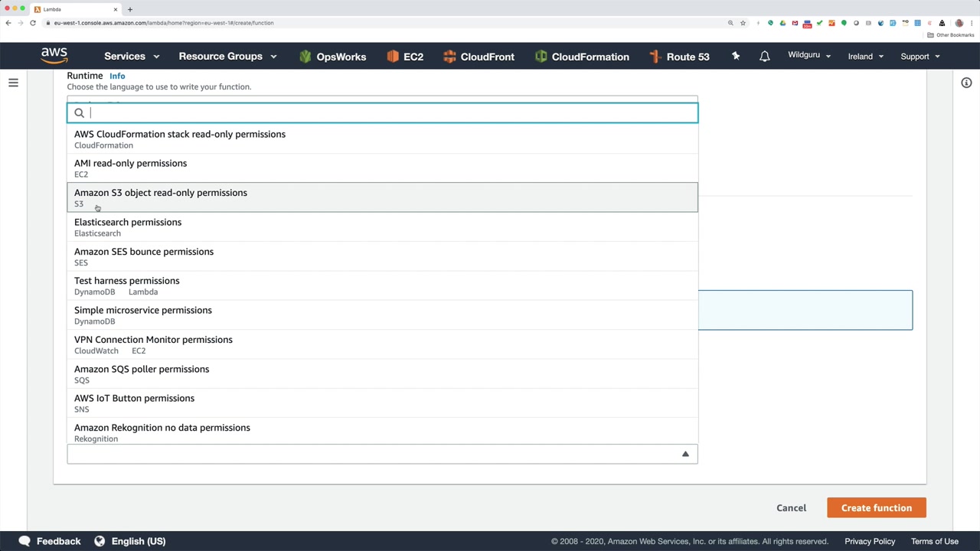Image resolution: width=980 pixels, height=551 pixels.
Task: Expand the Services menu
Action: click(x=132, y=57)
